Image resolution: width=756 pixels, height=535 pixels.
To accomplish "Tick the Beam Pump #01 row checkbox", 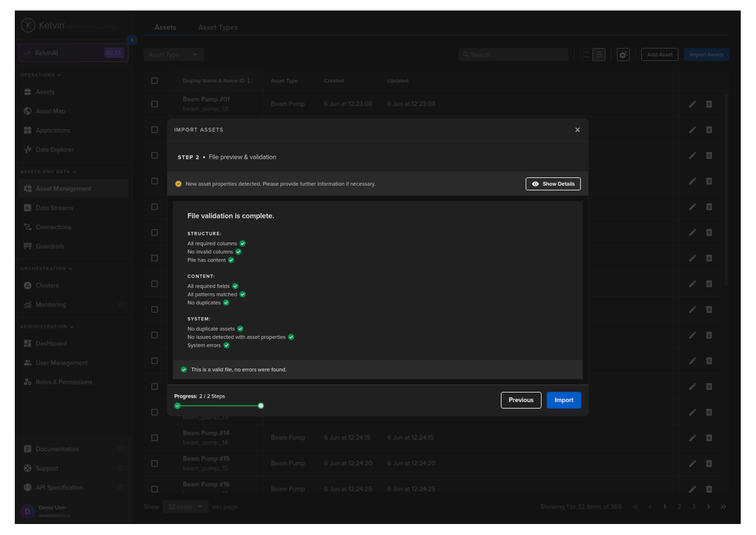I will [x=155, y=104].
